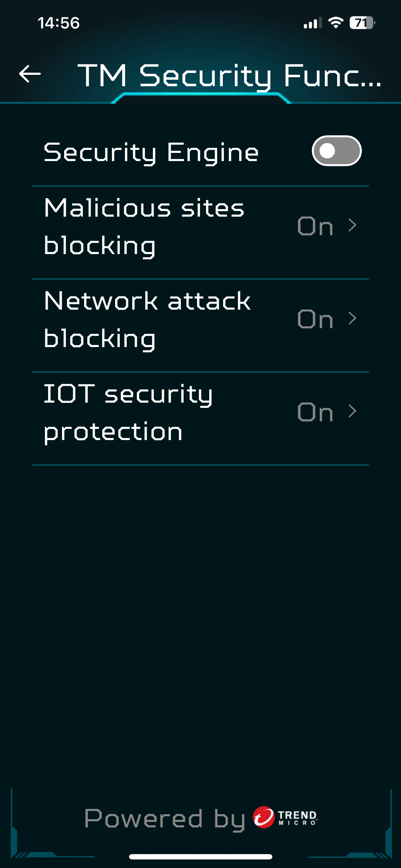Expand Network attack blocking chevron
The image size is (401, 868).
352,318
